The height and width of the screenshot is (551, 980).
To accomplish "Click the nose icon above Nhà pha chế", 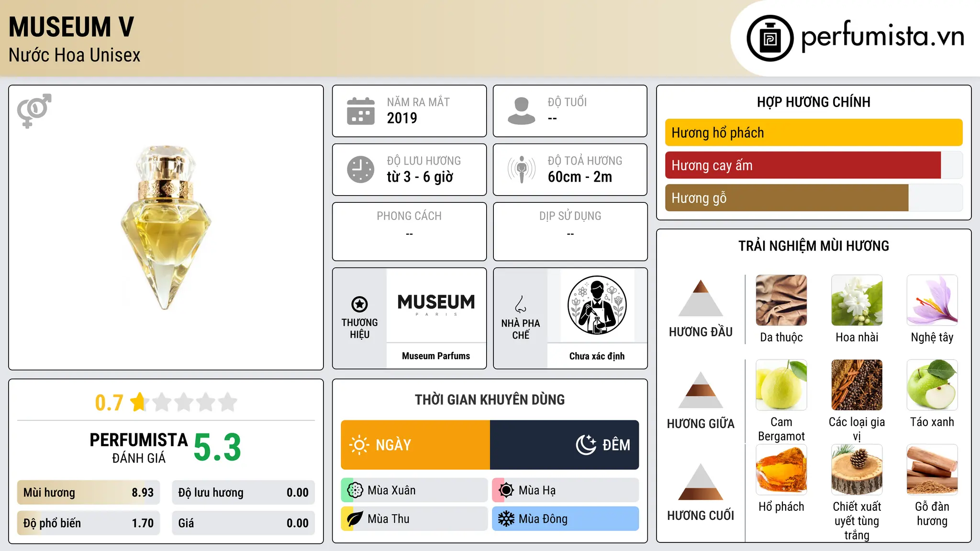I will tap(521, 304).
